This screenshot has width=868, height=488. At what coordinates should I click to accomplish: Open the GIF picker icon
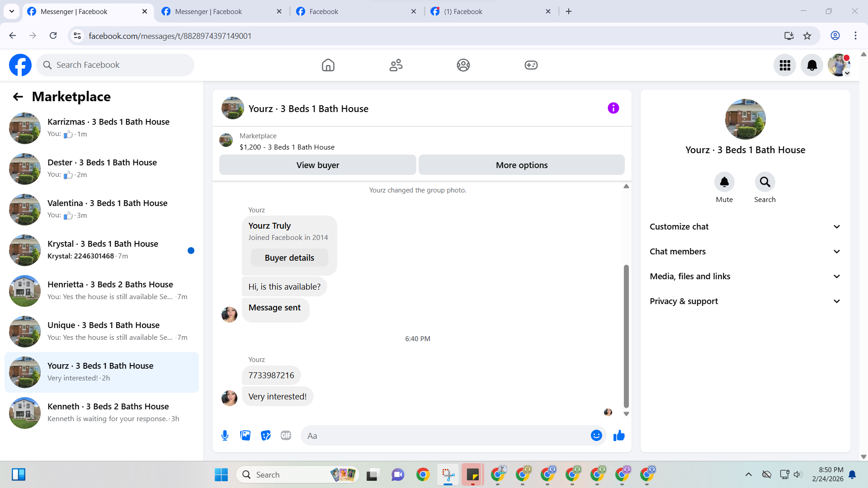[286, 436]
